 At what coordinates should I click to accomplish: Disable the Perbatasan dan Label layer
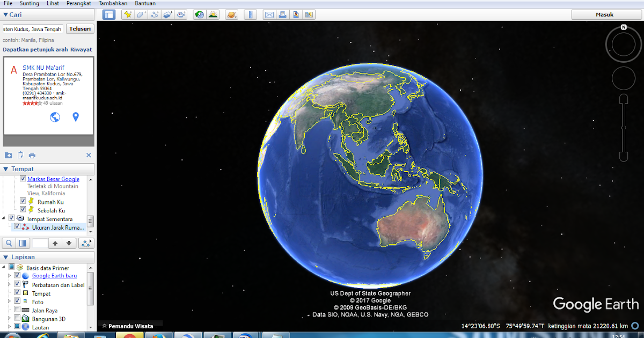(17, 285)
